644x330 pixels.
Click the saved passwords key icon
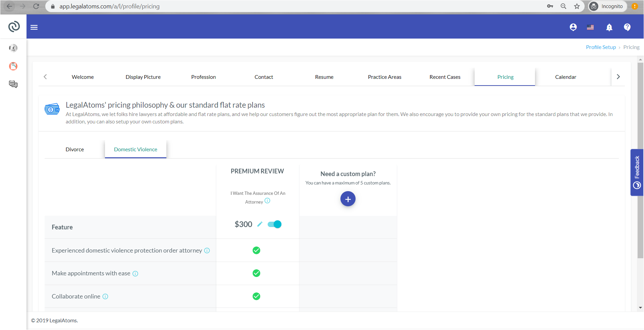coord(550,6)
